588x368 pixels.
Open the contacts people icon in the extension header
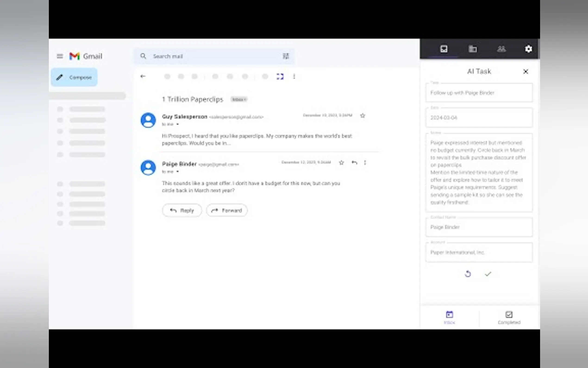[501, 49]
